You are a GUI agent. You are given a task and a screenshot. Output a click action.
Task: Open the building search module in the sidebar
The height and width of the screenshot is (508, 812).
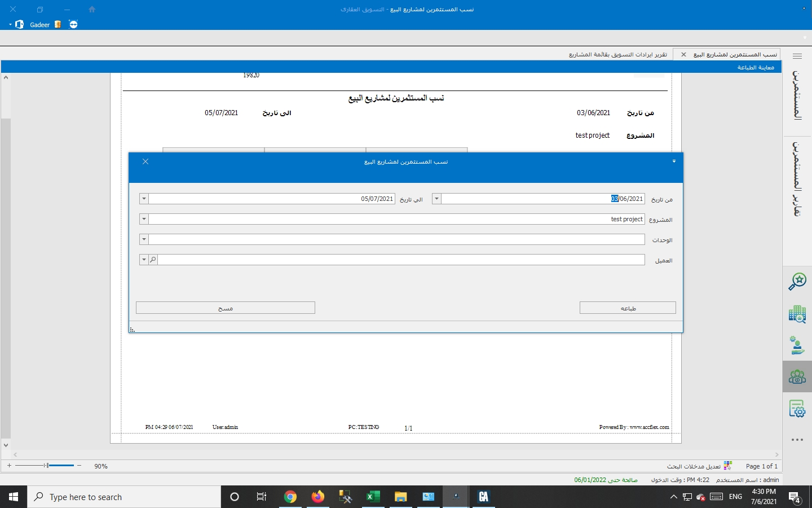click(797, 314)
